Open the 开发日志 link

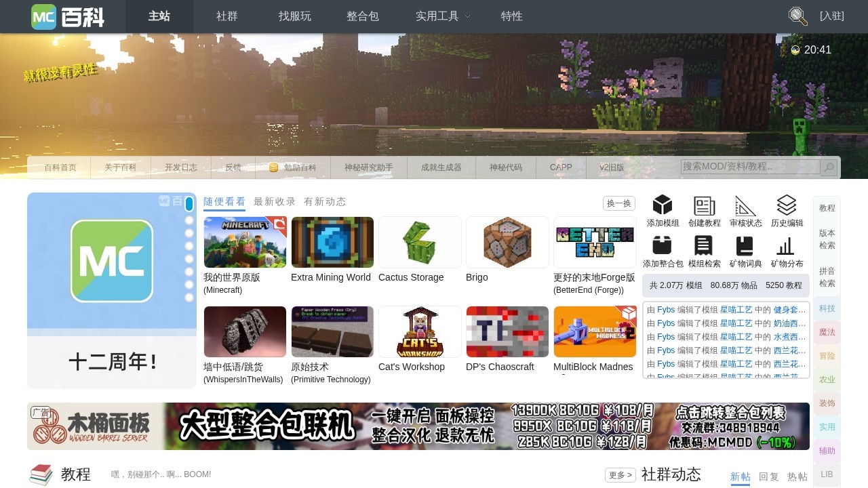pos(181,167)
